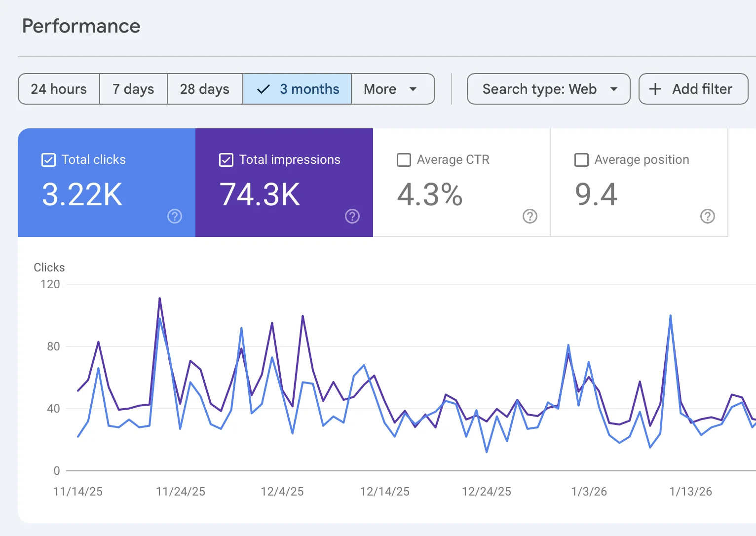Open the Search type: Web dropdown
The height and width of the screenshot is (536, 756).
pyautogui.click(x=548, y=89)
